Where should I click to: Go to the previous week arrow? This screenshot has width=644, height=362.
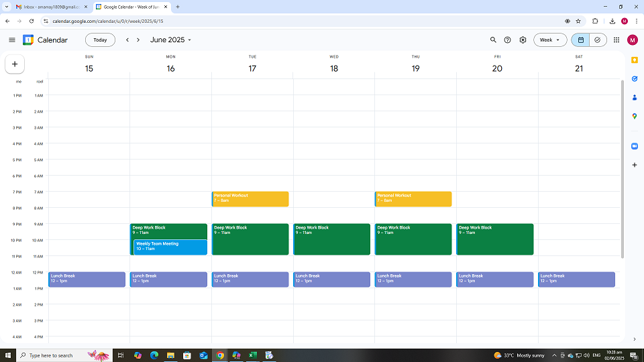(127, 40)
